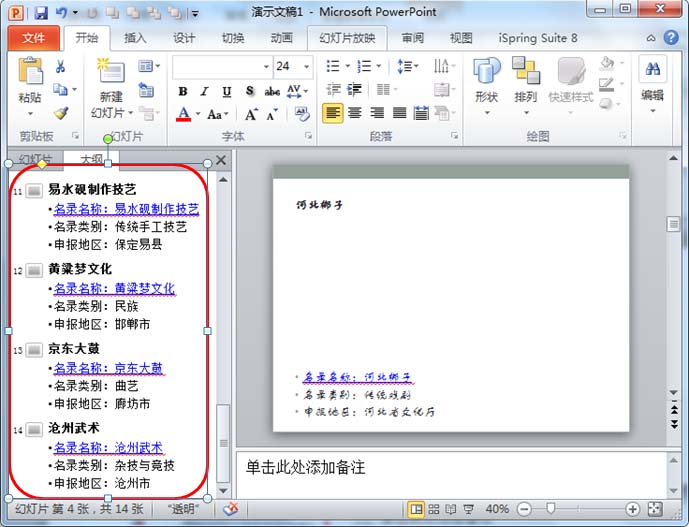Toggle left text alignment

(x=332, y=113)
